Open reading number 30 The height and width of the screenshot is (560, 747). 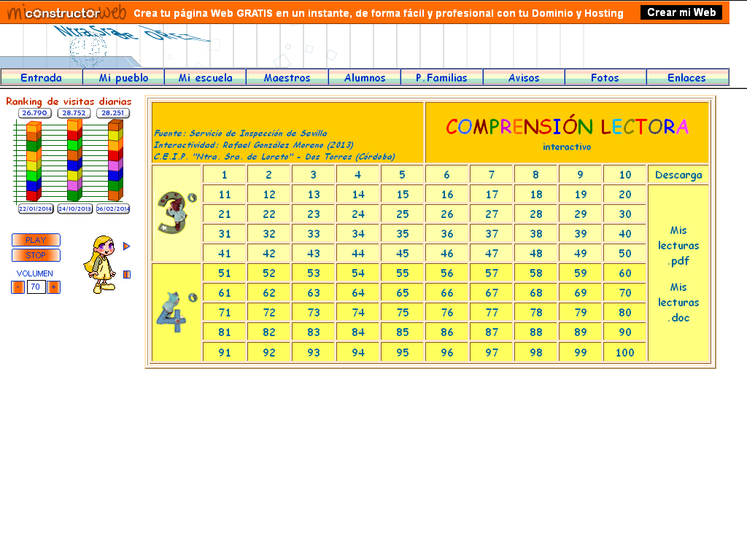[x=624, y=214]
